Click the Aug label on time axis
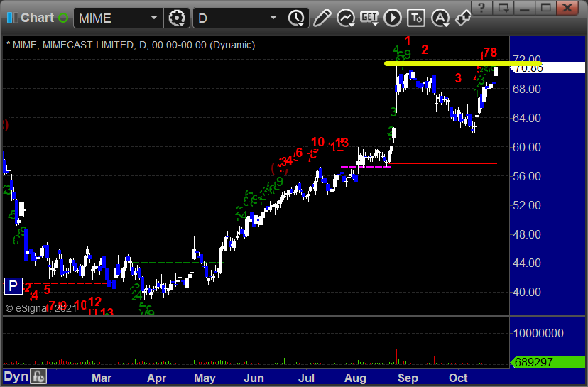This screenshot has width=588, height=387. tap(355, 378)
